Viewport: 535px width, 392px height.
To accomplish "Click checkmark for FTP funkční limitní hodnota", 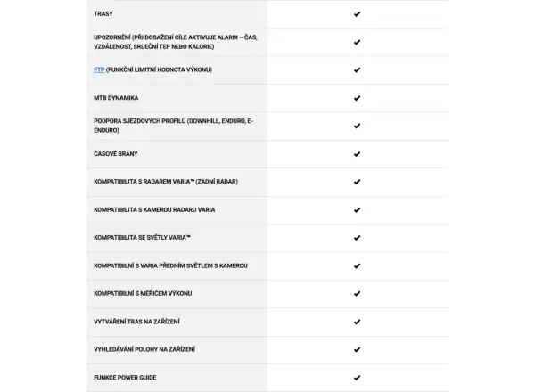I will coord(357,70).
